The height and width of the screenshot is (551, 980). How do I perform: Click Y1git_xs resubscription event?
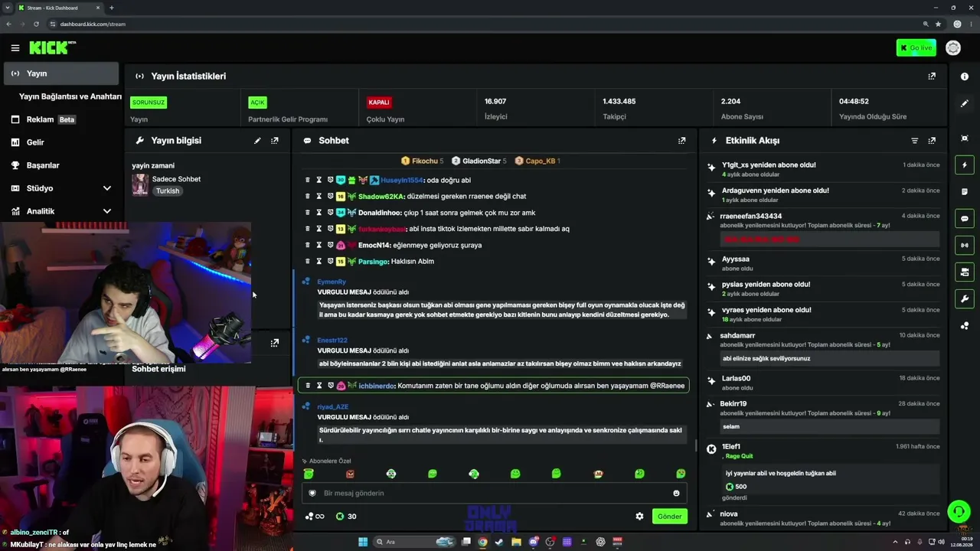tap(823, 169)
